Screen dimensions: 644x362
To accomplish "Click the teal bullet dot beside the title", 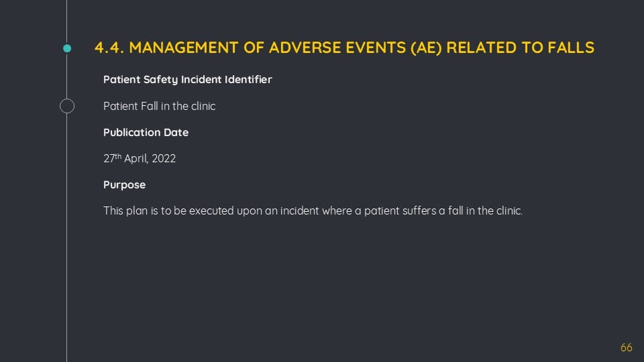I will pos(67,48).
